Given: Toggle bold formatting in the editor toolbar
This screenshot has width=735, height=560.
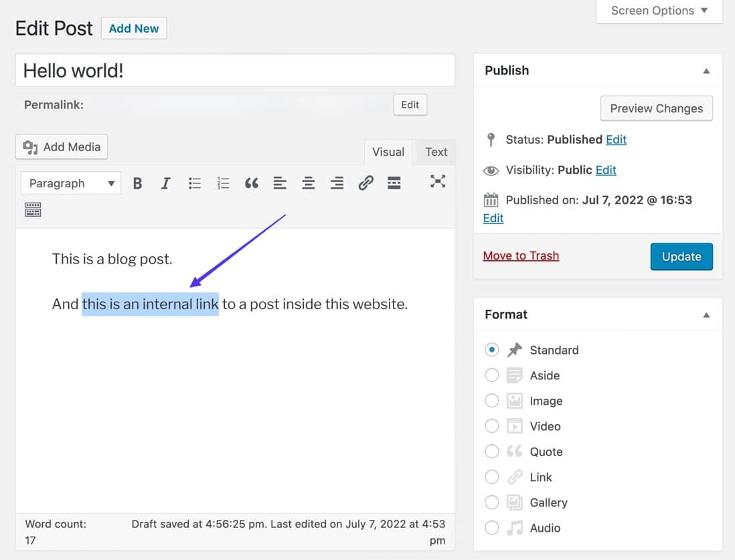Looking at the screenshot, I should [x=137, y=182].
